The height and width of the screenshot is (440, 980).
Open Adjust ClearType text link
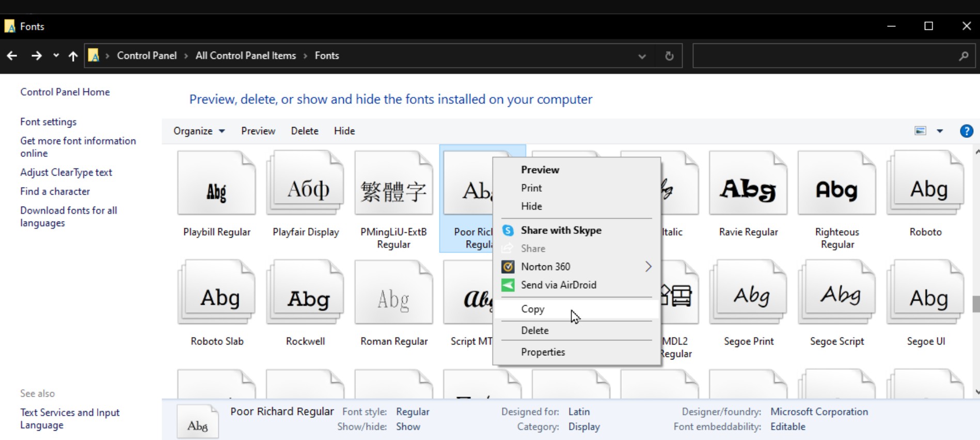66,172
